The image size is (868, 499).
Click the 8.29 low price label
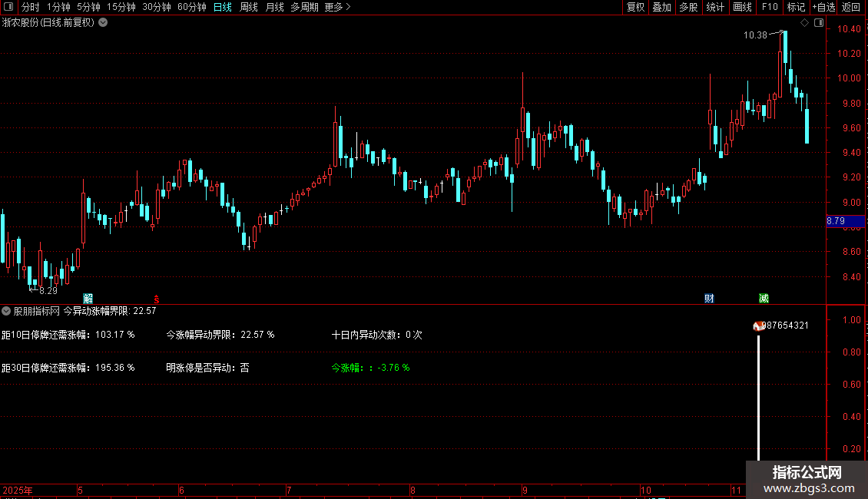(48, 291)
